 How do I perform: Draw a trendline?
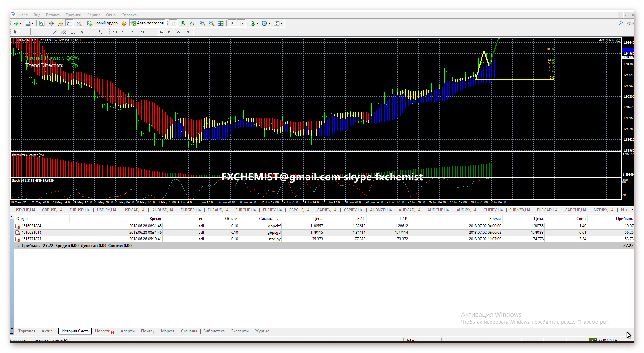[54, 32]
